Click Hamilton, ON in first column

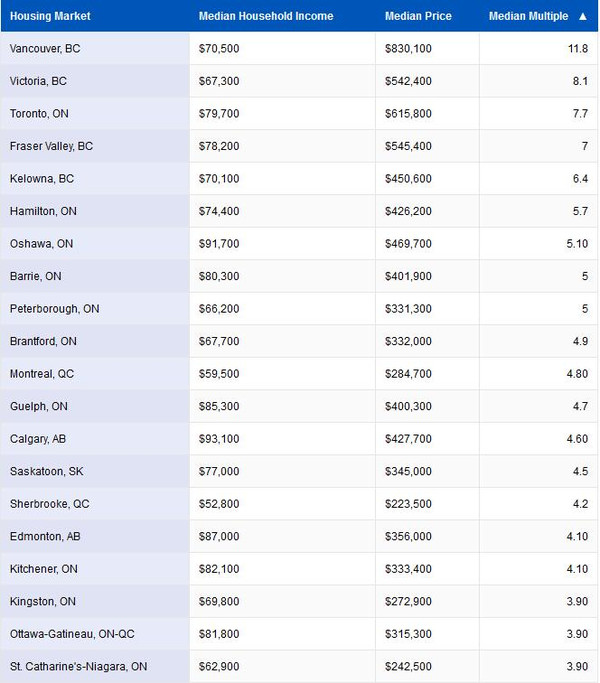(x=43, y=211)
